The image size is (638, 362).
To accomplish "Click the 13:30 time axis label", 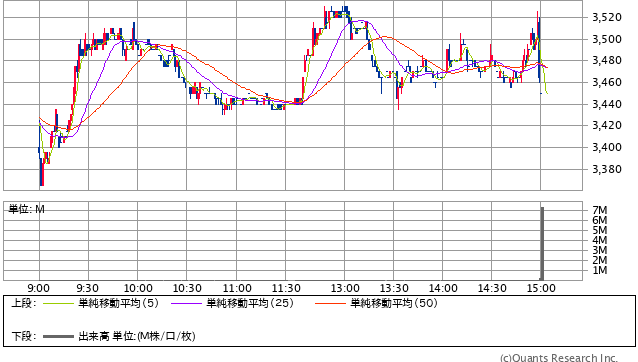I will click(394, 288).
